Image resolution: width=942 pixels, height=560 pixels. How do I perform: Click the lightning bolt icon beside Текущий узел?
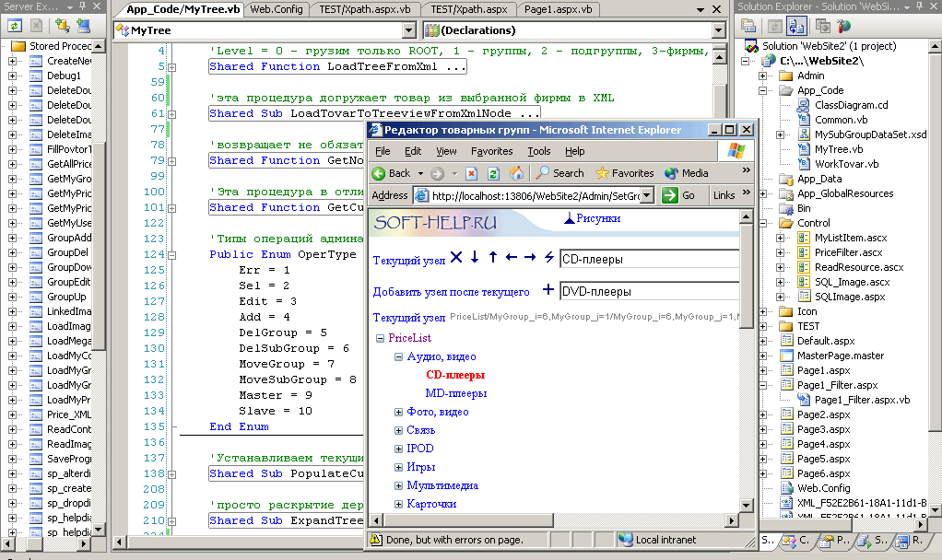[549, 257]
